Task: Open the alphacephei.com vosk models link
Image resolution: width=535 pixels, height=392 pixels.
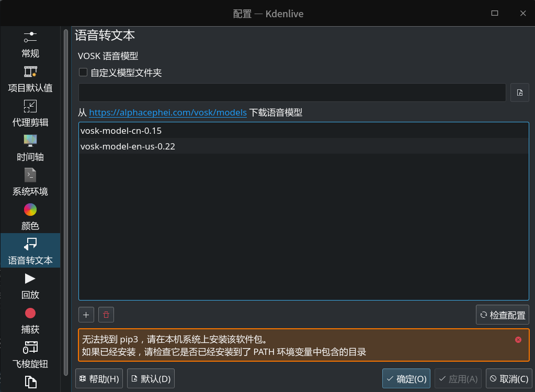Action: [x=167, y=112]
